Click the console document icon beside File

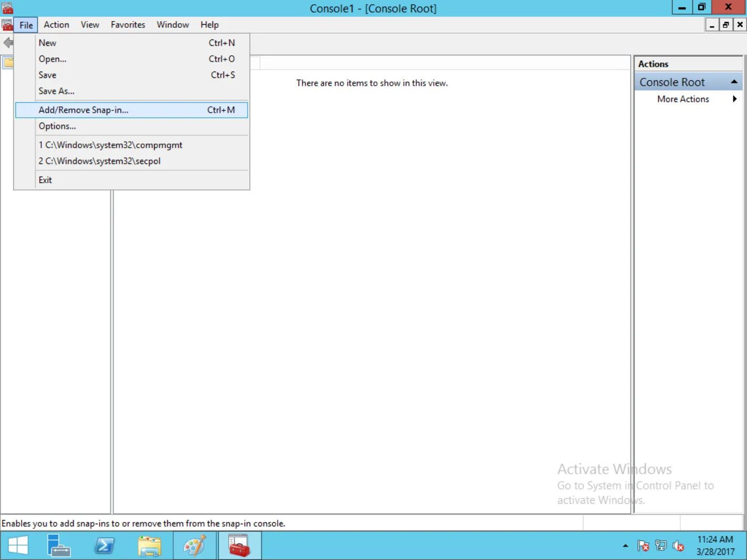click(7, 25)
